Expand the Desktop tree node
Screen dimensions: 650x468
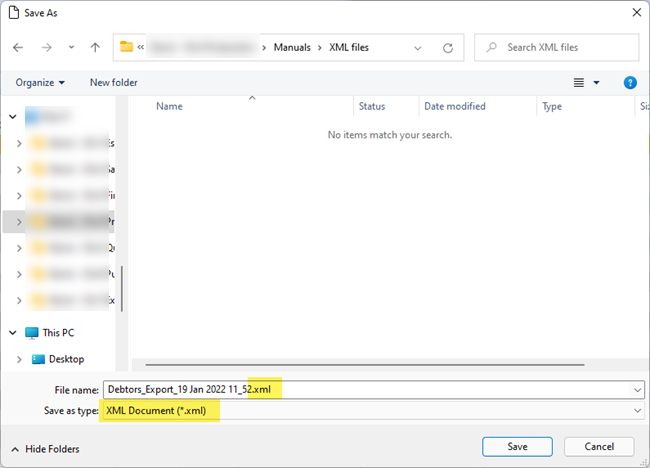coord(19,359)
